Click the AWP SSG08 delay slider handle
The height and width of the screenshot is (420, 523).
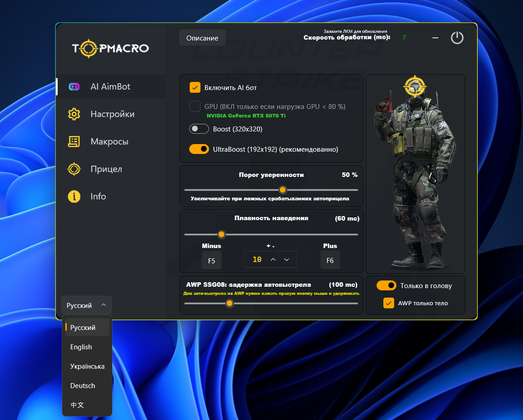(229, 303)
